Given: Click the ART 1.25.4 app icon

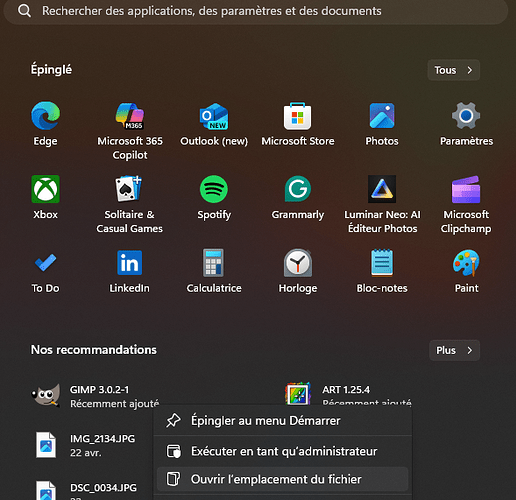Looking at the screenshot, I should coord(298,394).
